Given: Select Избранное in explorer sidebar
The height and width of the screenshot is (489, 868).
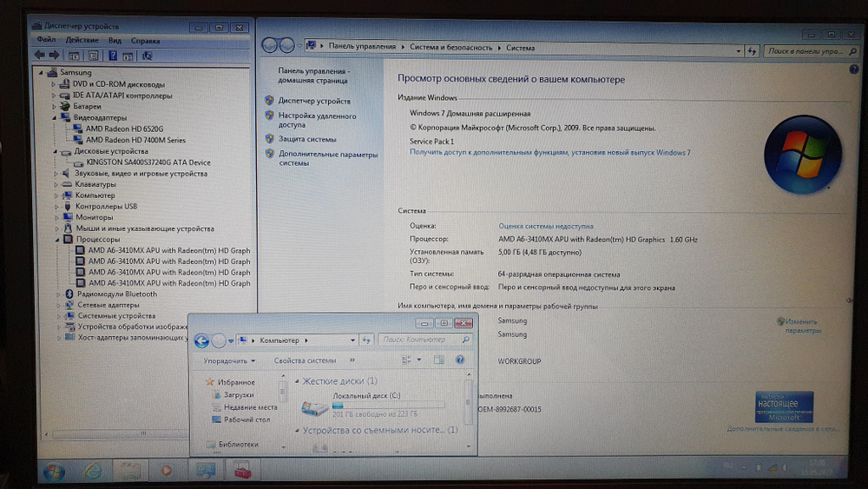Looking at the screenshot, I should (x=236, y=382).
